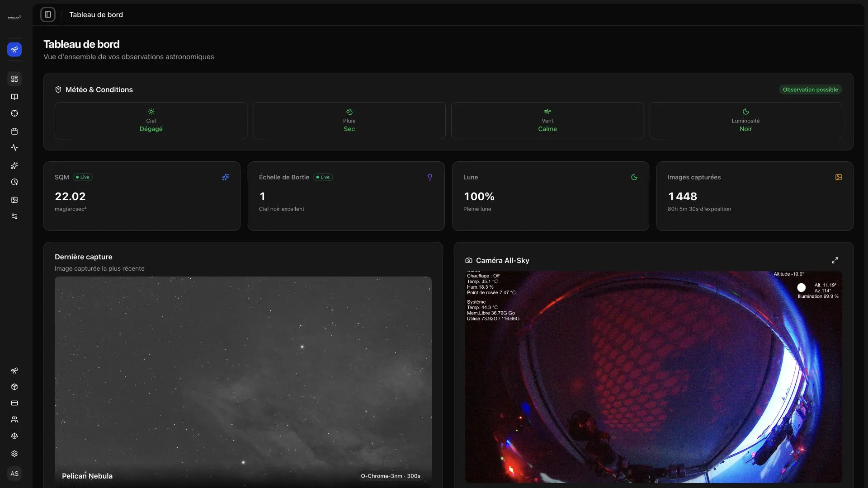Click the sparkles icon on SQM card

(x=226, y=177)
